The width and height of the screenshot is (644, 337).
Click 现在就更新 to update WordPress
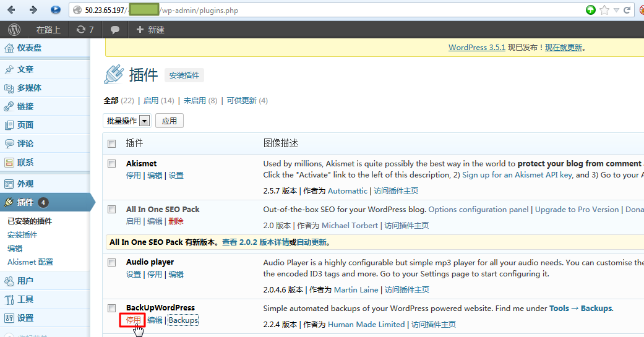564,47
